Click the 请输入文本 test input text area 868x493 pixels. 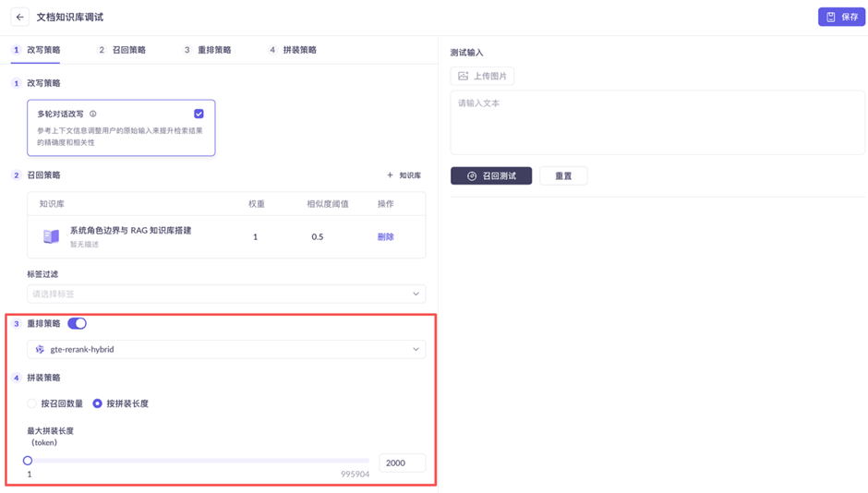tap(657, 123)
